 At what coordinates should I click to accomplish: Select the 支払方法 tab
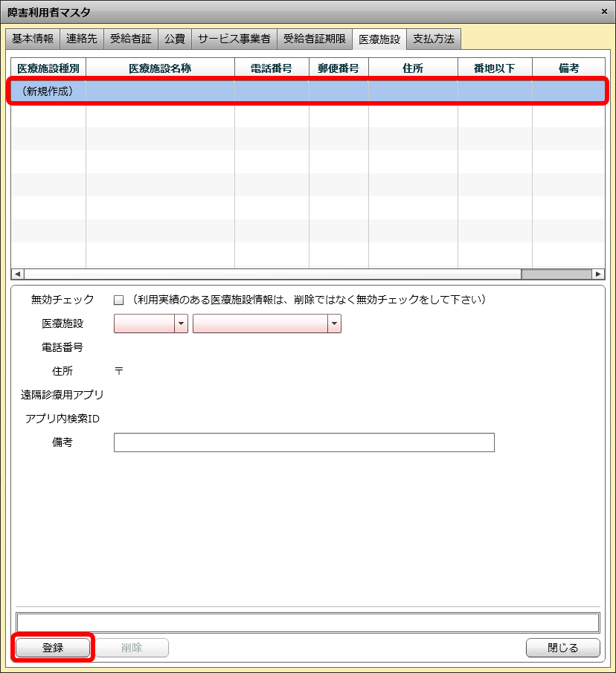point(434,39)
